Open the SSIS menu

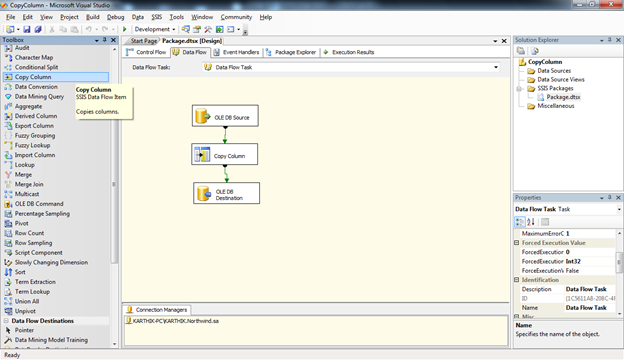[156, 17]
